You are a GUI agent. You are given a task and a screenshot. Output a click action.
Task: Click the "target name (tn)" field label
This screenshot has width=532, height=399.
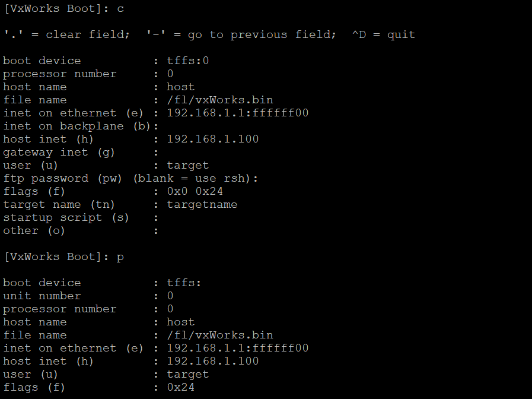[59, 204]
